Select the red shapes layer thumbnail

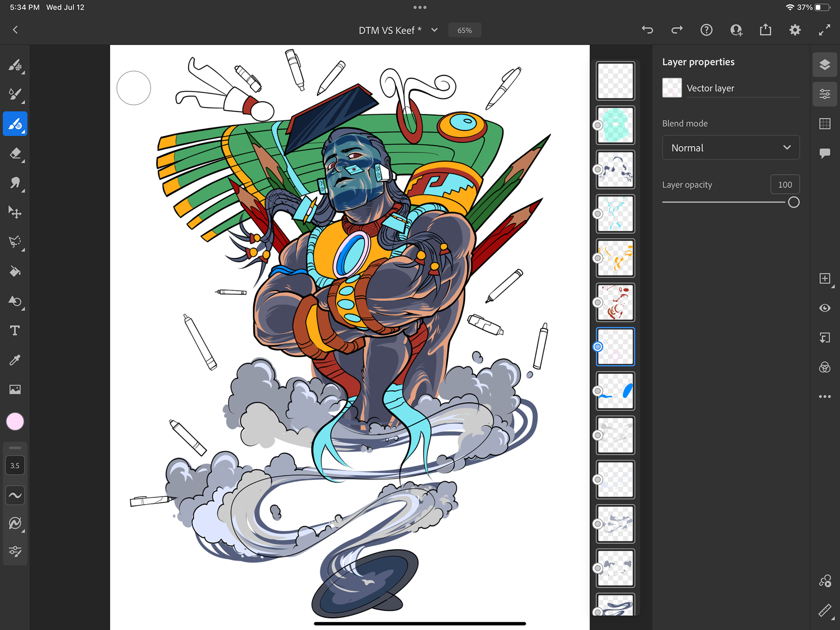(615, 303)
